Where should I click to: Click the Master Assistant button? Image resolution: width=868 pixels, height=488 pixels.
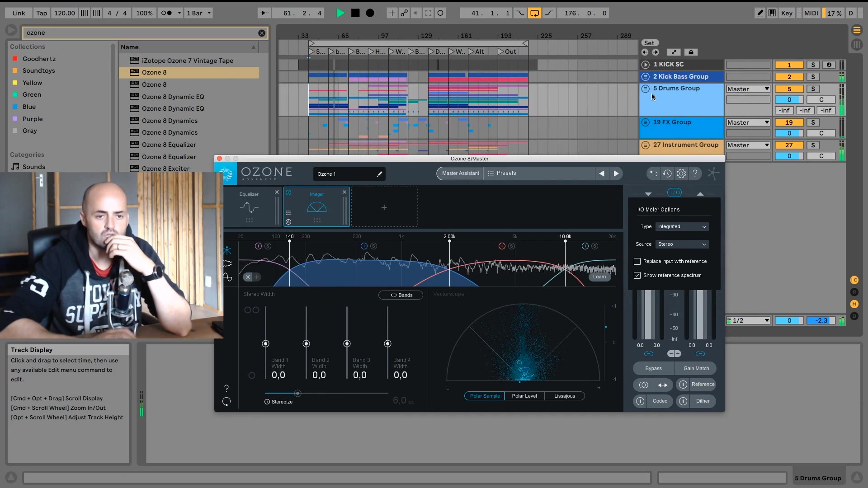click(460, 174)
